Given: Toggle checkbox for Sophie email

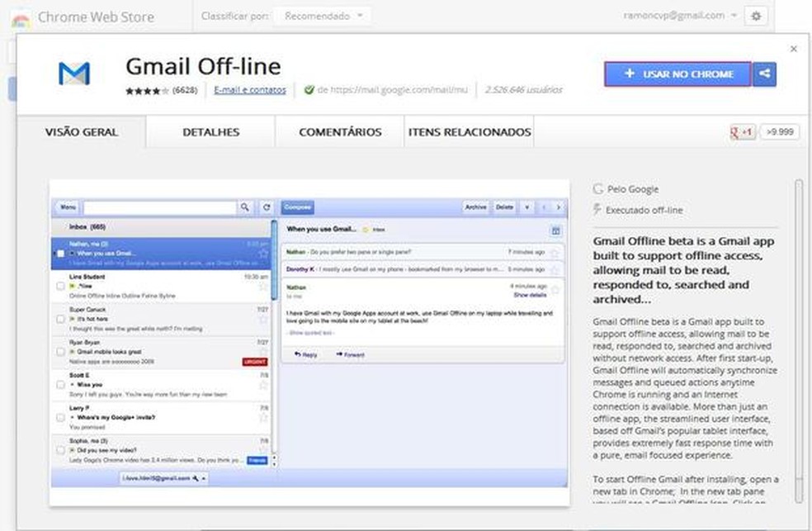Looking at the screenshot, I should click(60, 450).
